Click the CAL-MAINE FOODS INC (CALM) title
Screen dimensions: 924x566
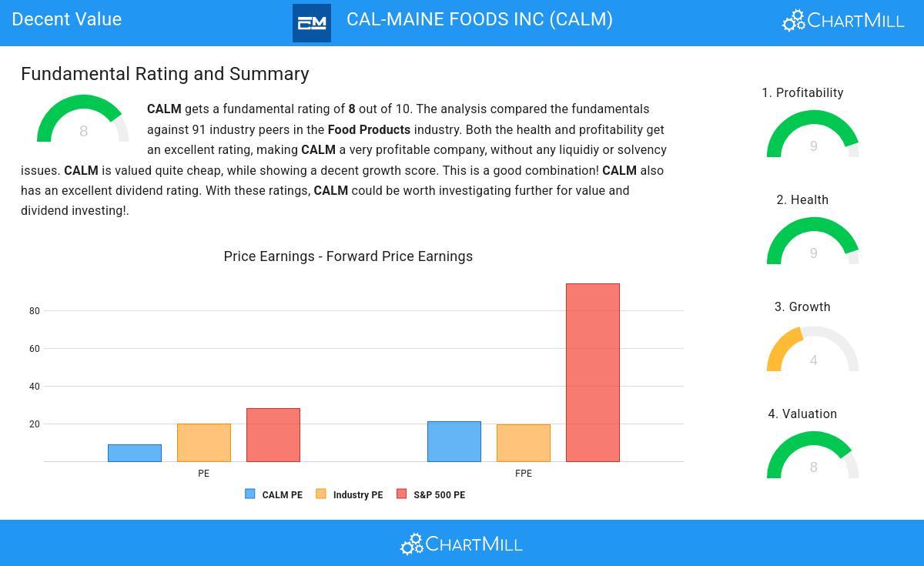(480, 19)
